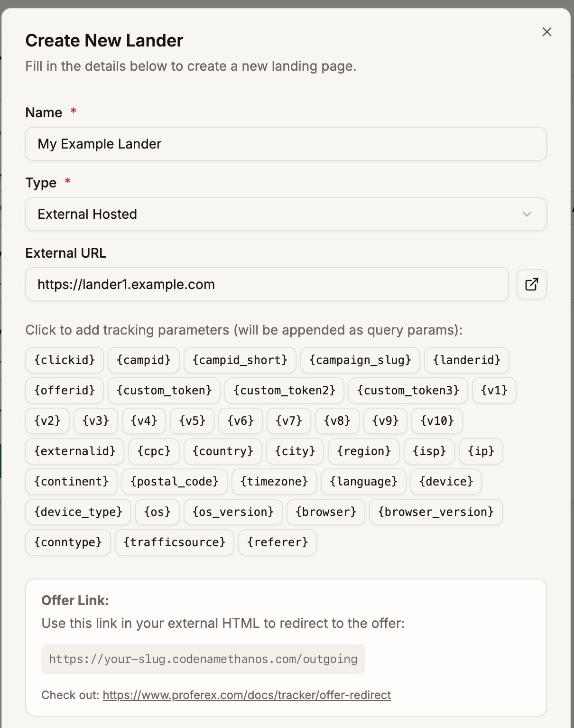Image resolution: width=574 pixels, height=728 pixels.
Task: Add the {postal_code} parameter
Action: [175, 481]
